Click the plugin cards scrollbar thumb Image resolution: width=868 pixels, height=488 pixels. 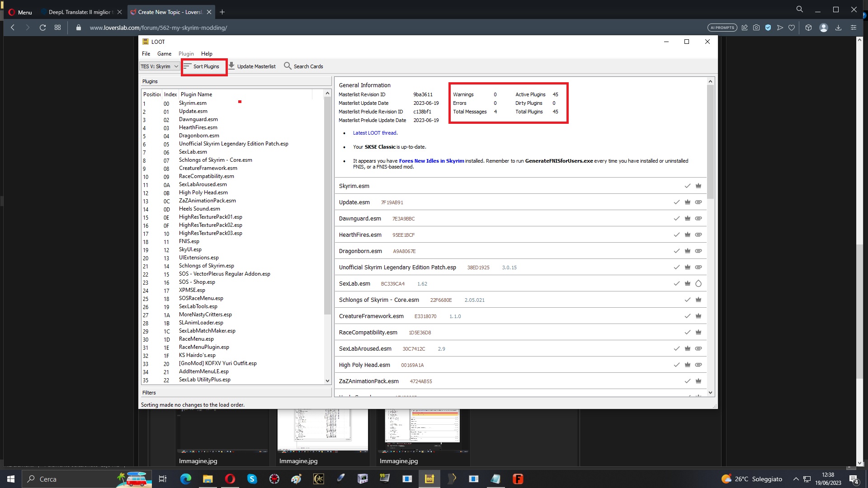click(710, 142)
